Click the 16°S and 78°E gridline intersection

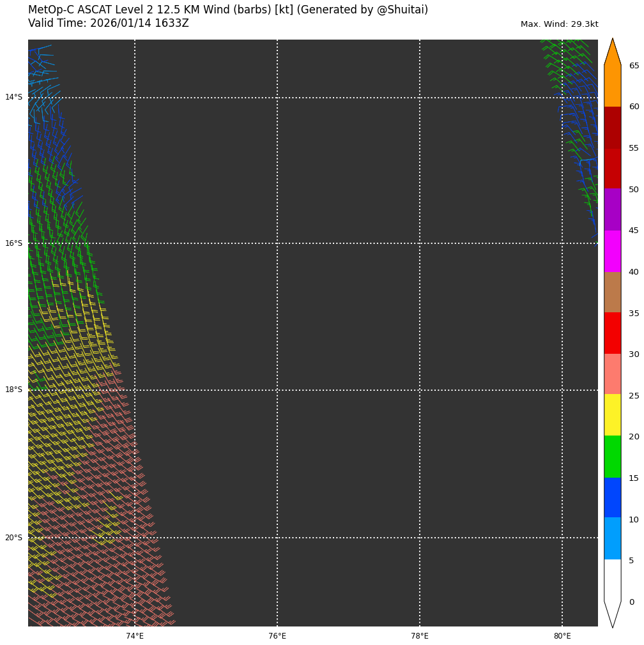[x=420, y=243]
